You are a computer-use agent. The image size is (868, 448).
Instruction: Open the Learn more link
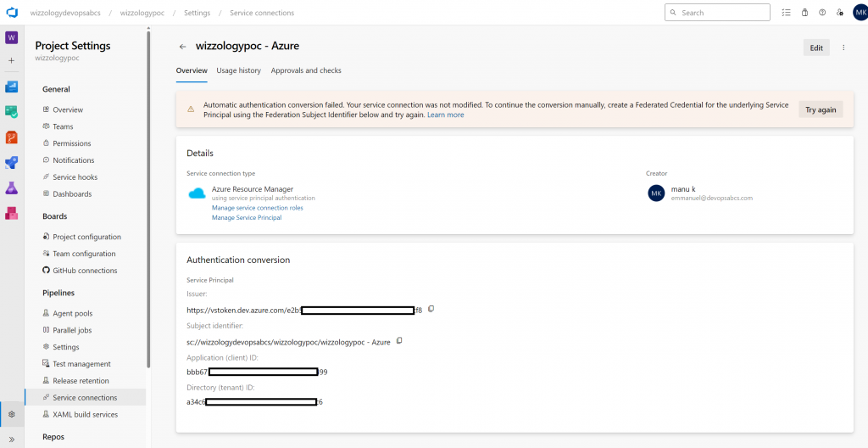point(446,115)
